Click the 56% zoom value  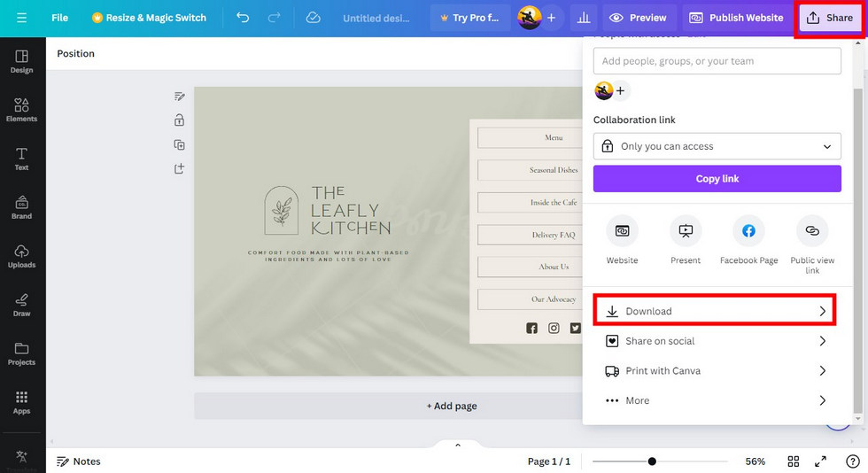(x=755, y=461)
